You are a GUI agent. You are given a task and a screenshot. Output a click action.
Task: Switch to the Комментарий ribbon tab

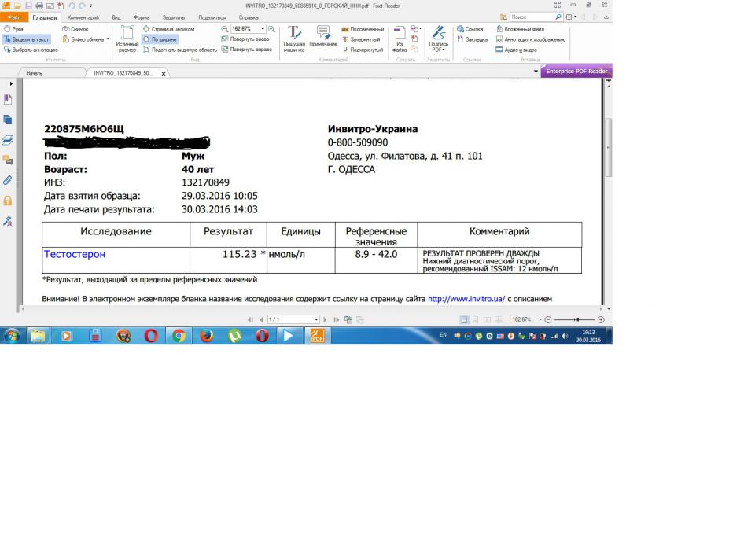click(x=83, y=17)
